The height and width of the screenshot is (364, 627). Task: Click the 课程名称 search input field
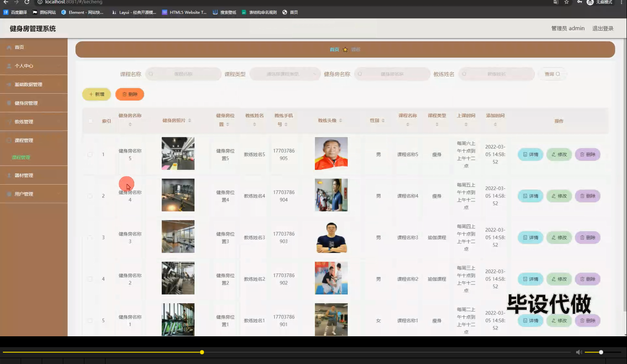183,74
